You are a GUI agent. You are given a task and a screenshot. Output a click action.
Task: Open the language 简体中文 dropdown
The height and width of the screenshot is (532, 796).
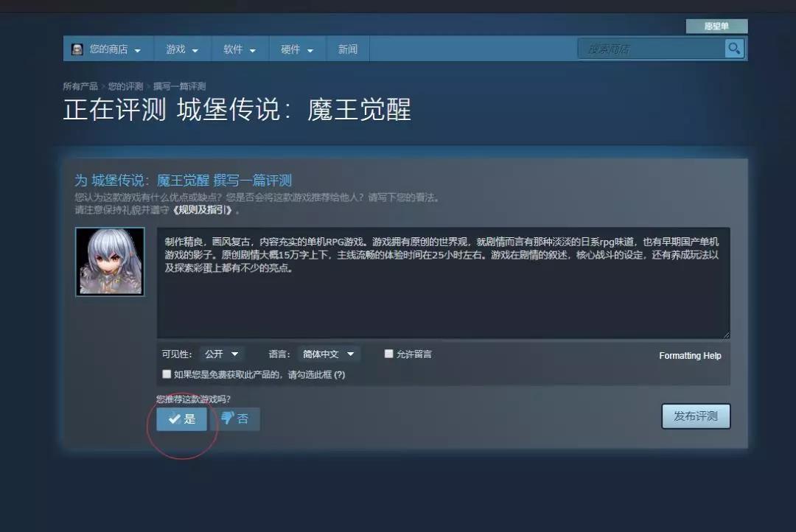(329, 354)
